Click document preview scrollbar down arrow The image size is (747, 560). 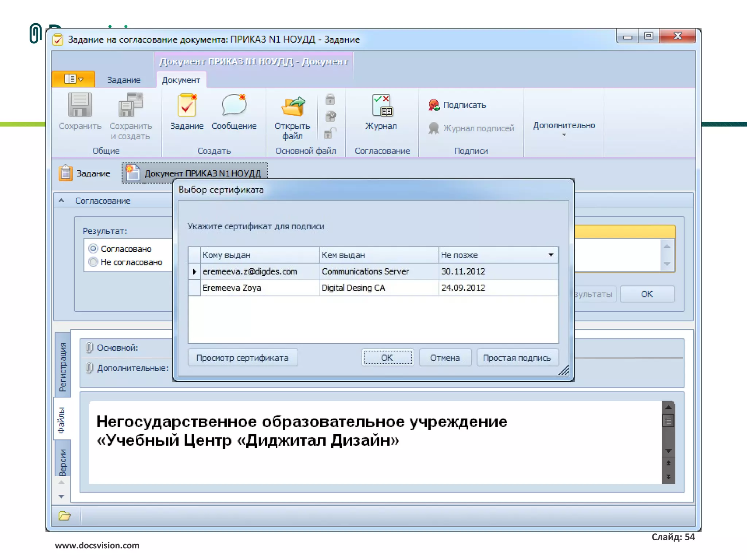click(669, 451)
